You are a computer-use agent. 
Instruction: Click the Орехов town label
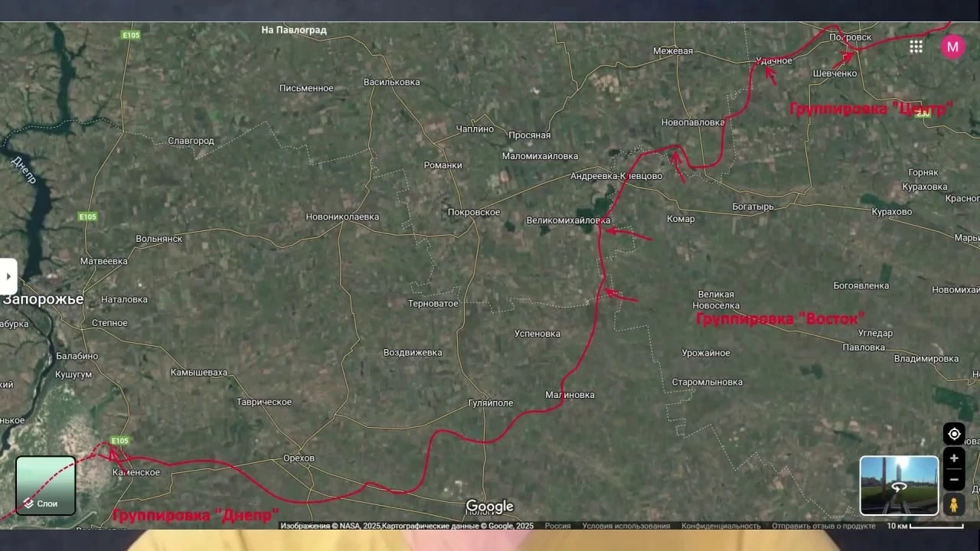click(x=299, y=458)
